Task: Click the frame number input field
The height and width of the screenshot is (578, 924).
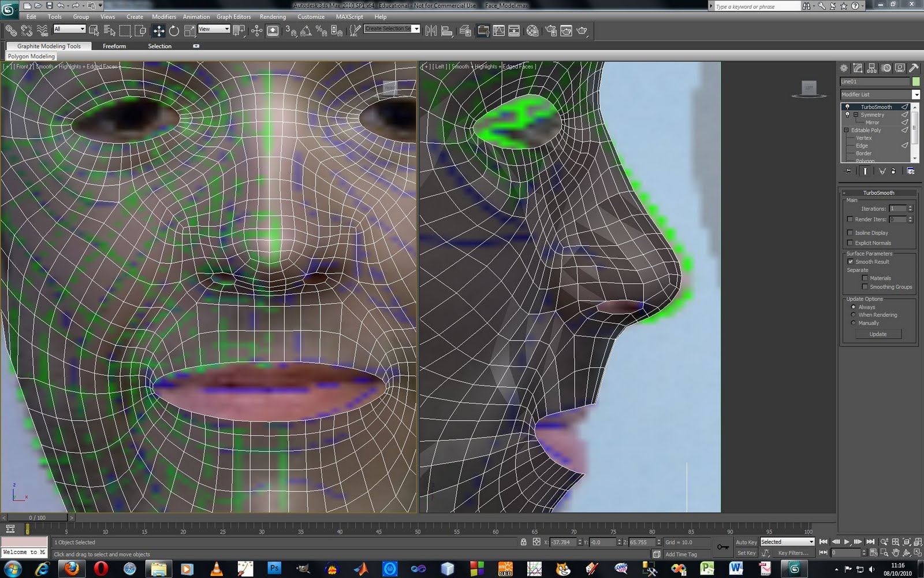Action: pos(846,553)
